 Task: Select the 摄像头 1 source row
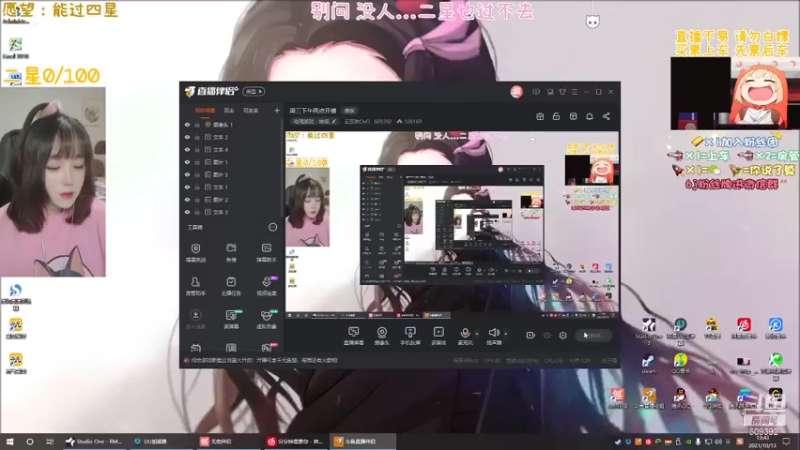click(x=232, y=124)
